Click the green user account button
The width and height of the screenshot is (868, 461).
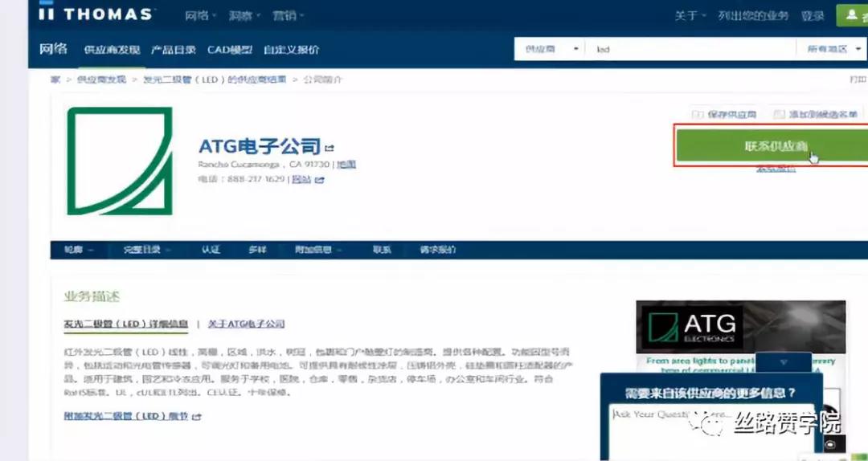[x=853, y=15]
